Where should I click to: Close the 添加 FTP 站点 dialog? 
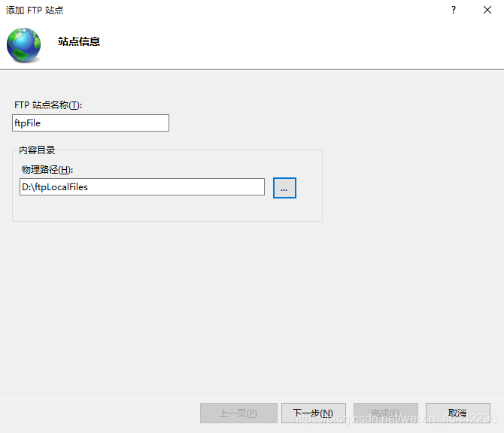[487, 11]
